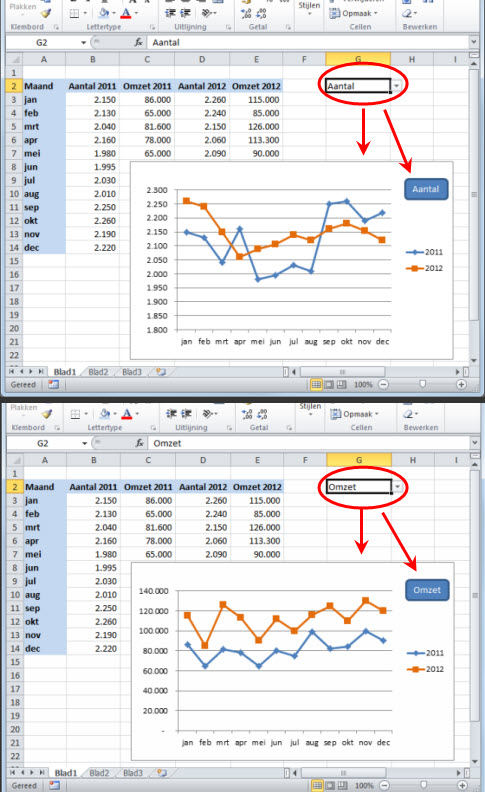Click blue Aantal chart title button

click(x=426, y=189)
